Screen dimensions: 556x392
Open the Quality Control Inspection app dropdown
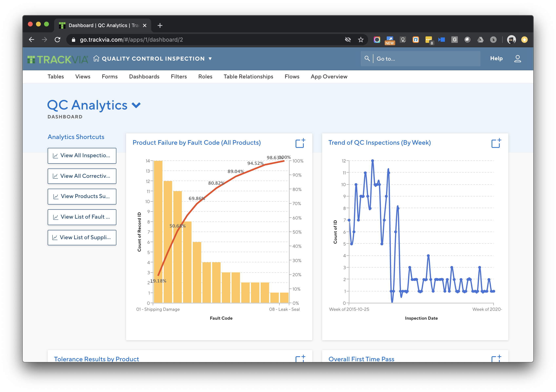pos(210,59)
